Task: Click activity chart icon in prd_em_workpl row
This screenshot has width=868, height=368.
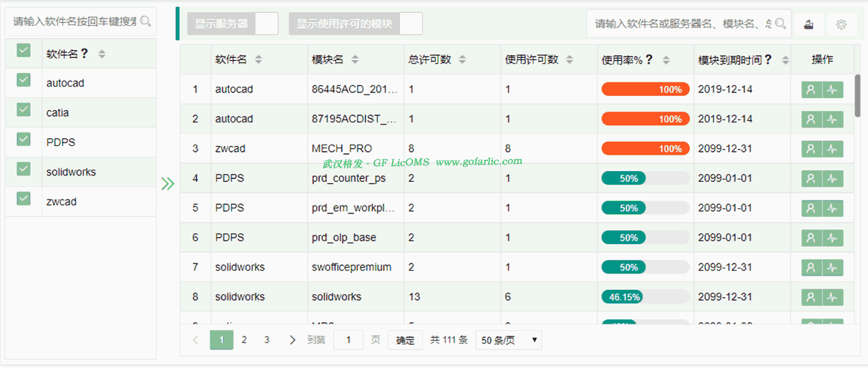Action: click(x=832, y=208)
